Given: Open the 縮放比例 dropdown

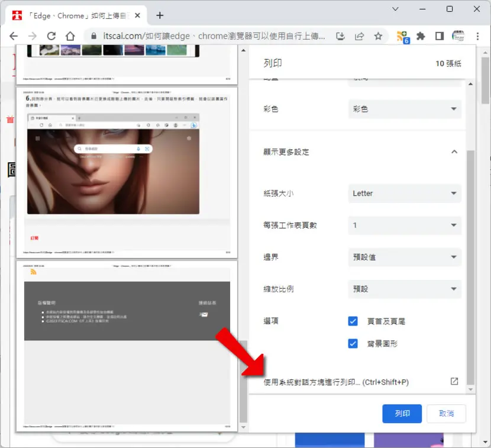Looking at the screenshot, I should [405, 289].
